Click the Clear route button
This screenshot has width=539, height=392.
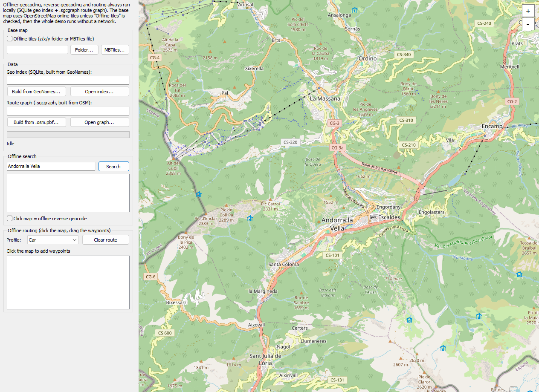[105, 240]
